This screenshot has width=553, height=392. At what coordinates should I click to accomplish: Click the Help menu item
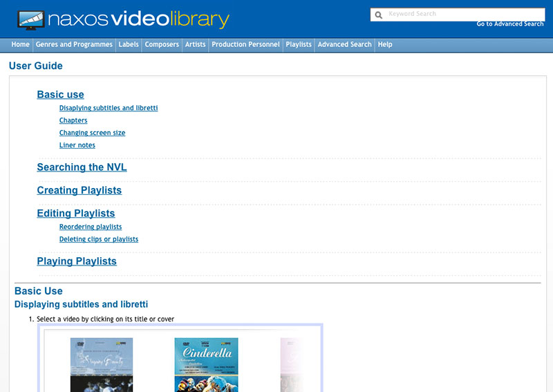click(385, 44)
